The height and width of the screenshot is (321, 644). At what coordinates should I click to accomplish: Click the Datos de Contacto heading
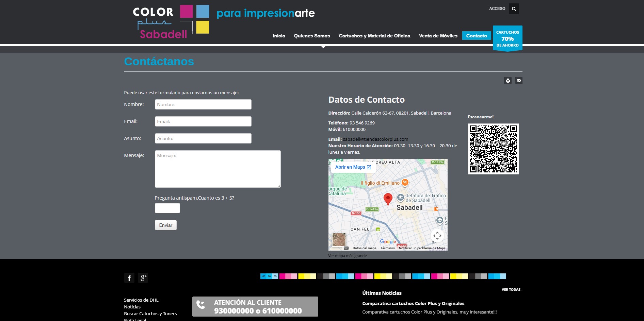tap(366, 100)
